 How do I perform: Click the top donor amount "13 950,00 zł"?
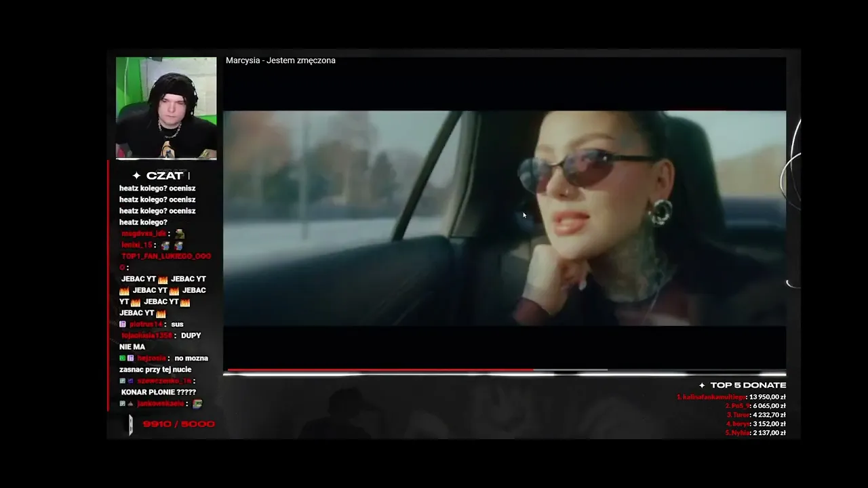tap(768, 397)
